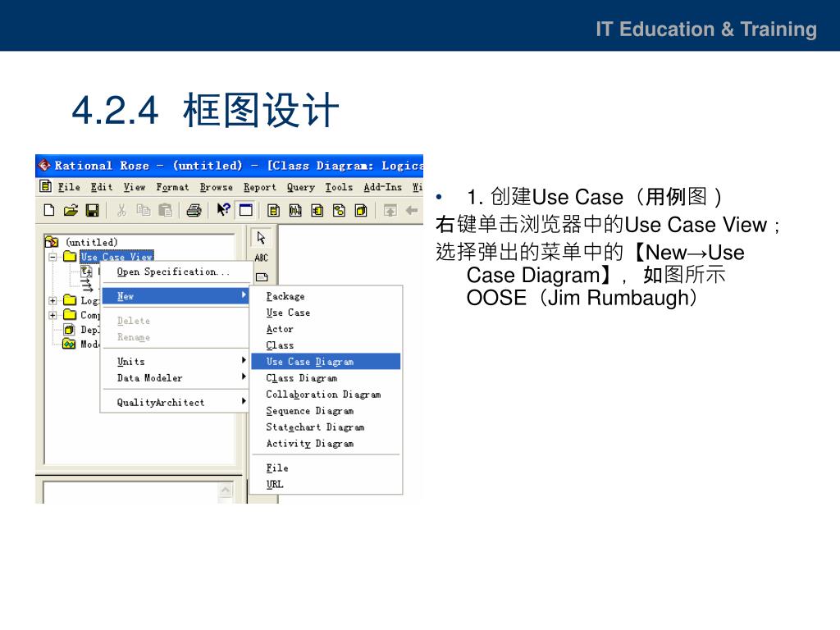Click the Open file folder icon
This screenshot has width=840, height=630.
point(71,211)
